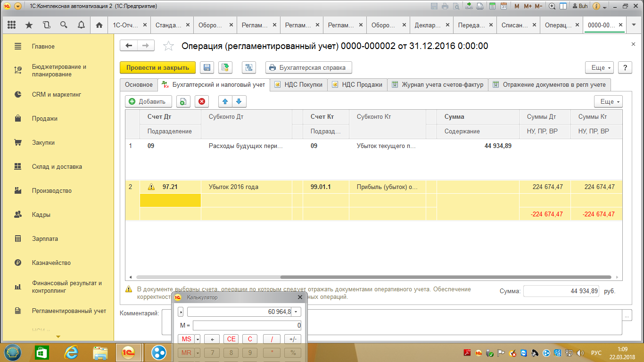Expand the table's Еще menu

pyautogui.click(x=608, y=101)
